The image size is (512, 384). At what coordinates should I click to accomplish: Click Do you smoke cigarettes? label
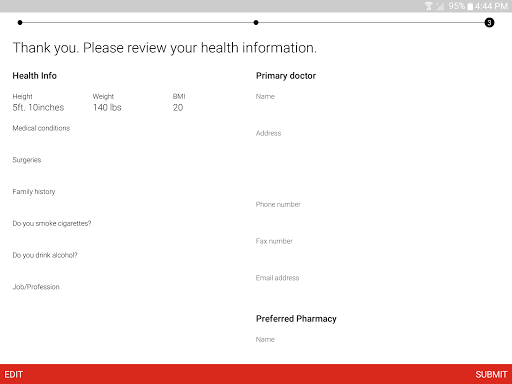[52, 223]
